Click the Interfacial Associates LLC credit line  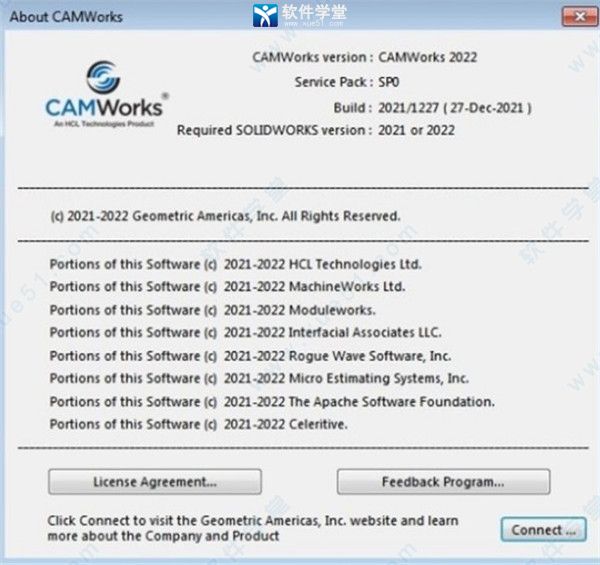pos(245,332)
